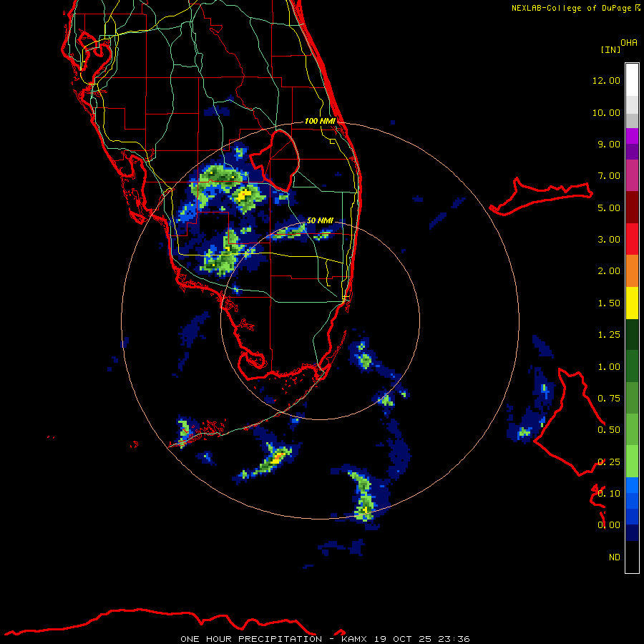This screenshot has width=644, height=644.
Task: Click the 0.75 legend value
Action: click(x=609, y=399)
